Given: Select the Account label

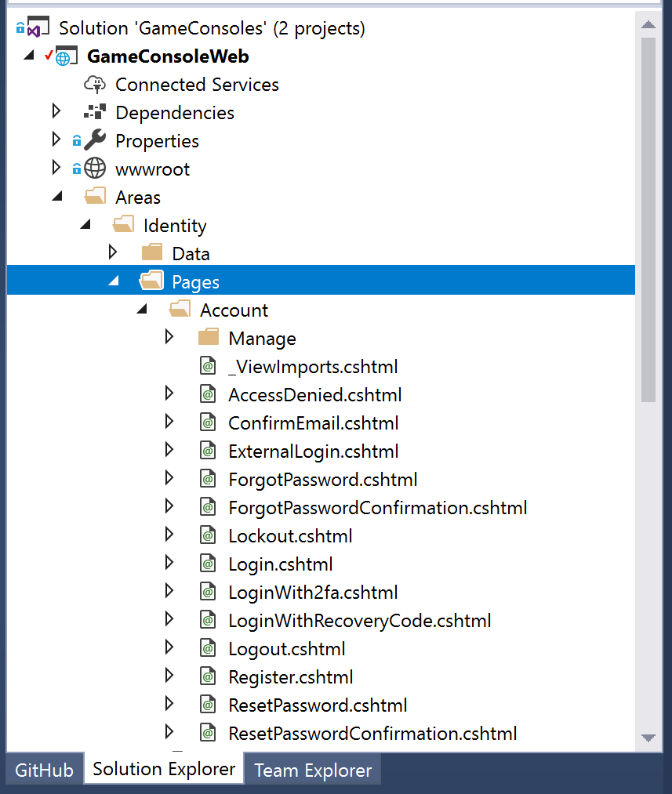Looking at the screenshot, I should pos(234,310).
